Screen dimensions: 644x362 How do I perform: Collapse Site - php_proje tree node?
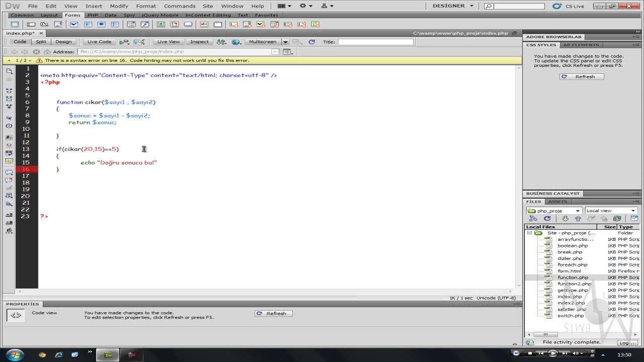pyautogui.click(x=529, y=233)
